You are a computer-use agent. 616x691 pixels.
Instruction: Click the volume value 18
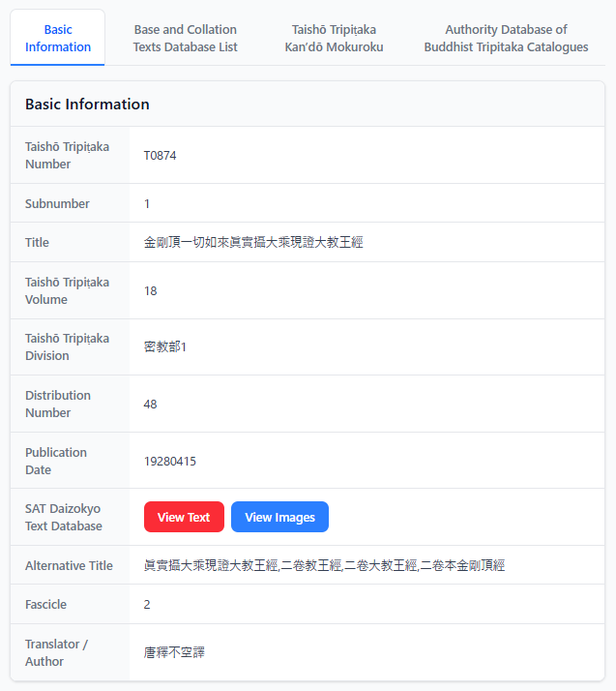[x=150, y=290]
